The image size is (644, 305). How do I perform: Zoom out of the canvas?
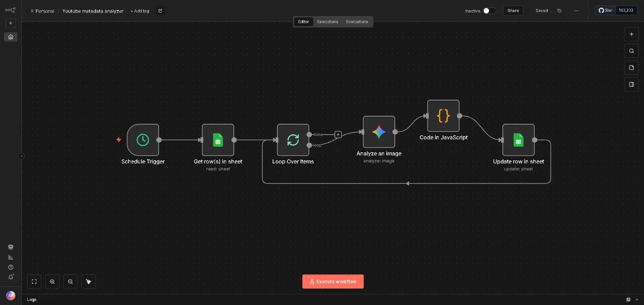(x=70, y=282)
